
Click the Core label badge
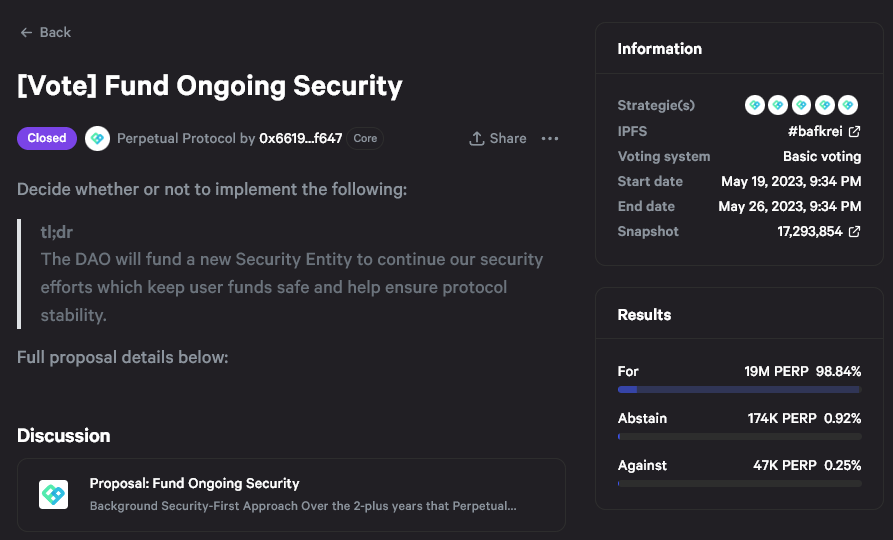(365, 138)
